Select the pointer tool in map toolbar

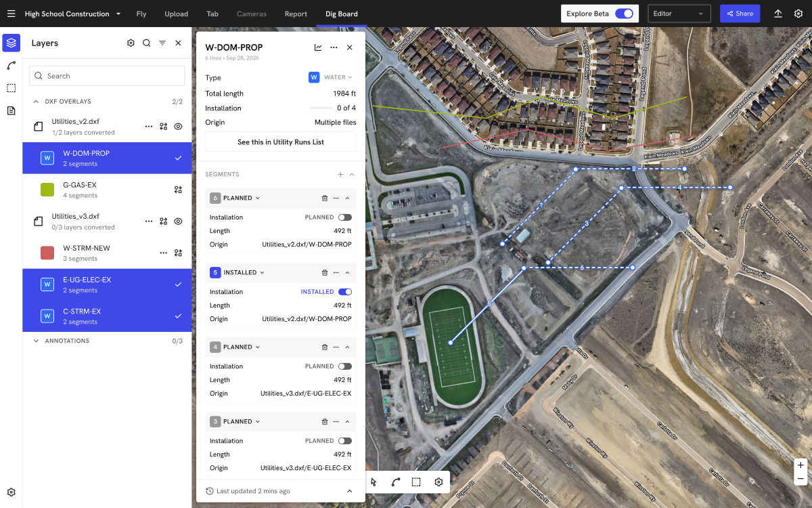[x=374, y=482]
